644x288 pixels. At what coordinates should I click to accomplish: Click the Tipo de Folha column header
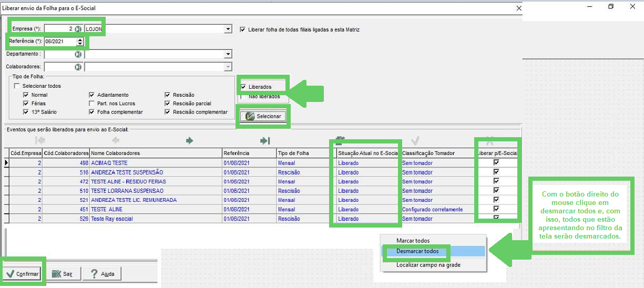306,153
